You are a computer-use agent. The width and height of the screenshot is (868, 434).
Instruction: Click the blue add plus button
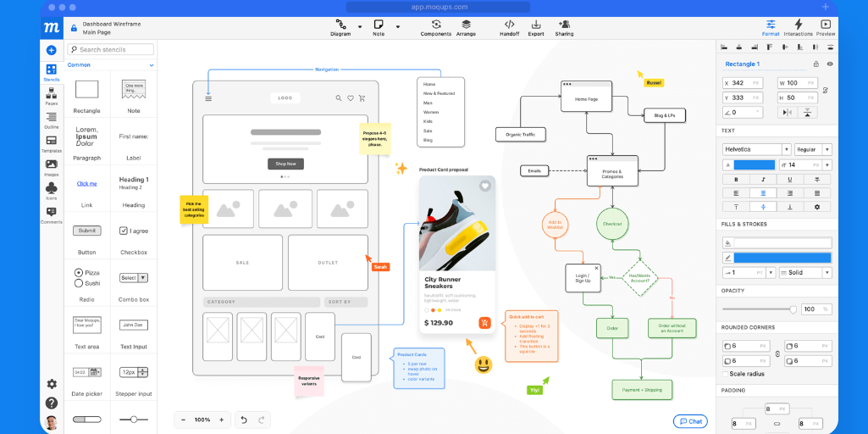(x=51, y=51)
